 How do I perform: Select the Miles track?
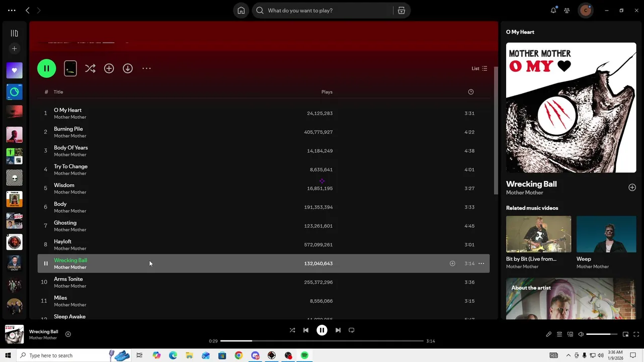[264, 301]
